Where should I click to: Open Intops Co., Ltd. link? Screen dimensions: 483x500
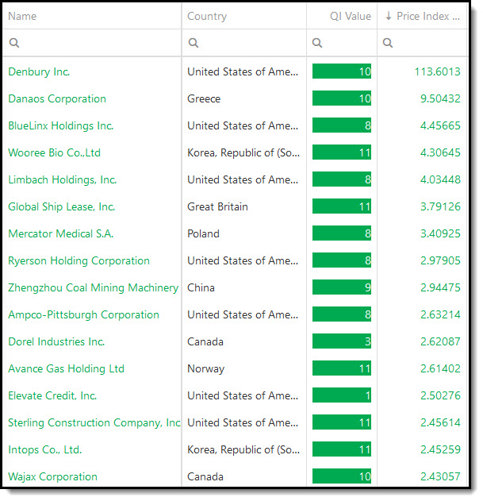click(x=45, y=450)
